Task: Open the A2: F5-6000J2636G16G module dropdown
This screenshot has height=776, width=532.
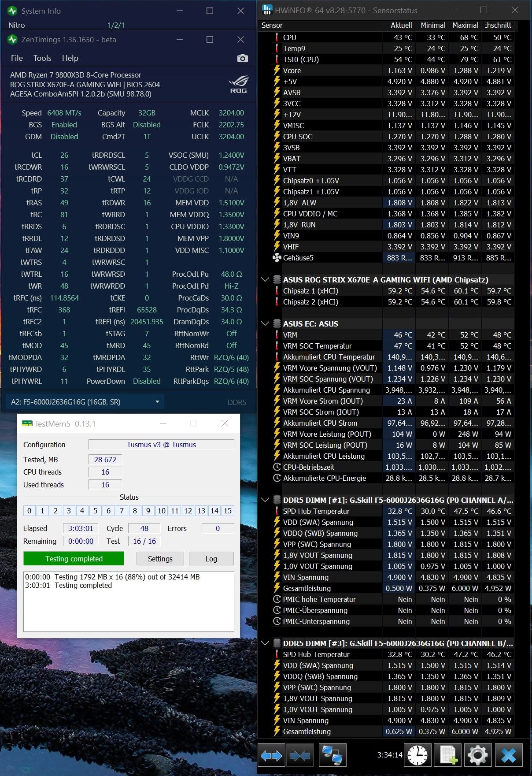Action: coord(85,402)
